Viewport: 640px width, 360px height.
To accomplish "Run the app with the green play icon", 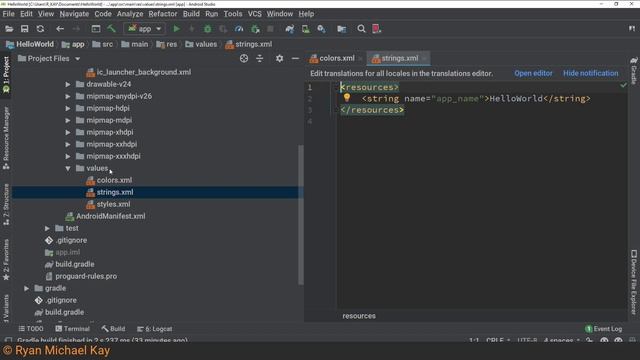I will coord(176,29).
